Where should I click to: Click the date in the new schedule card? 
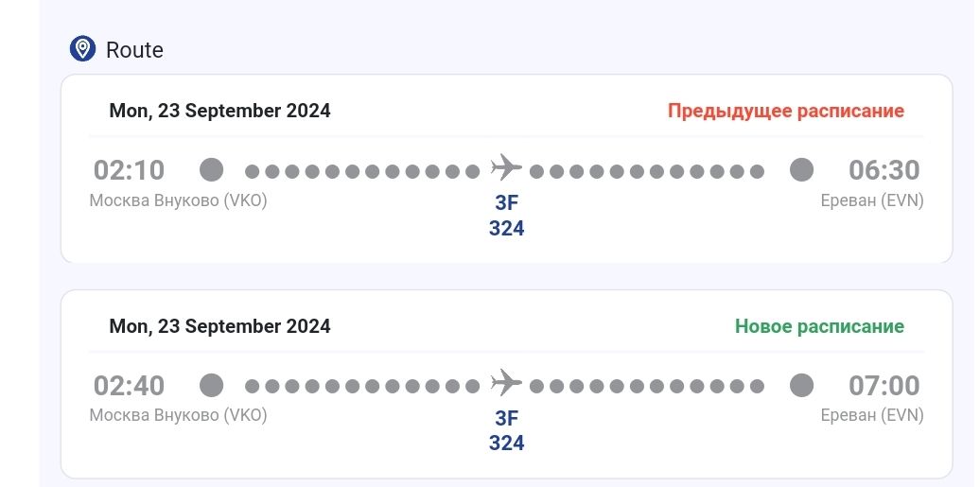click(219, 326)
